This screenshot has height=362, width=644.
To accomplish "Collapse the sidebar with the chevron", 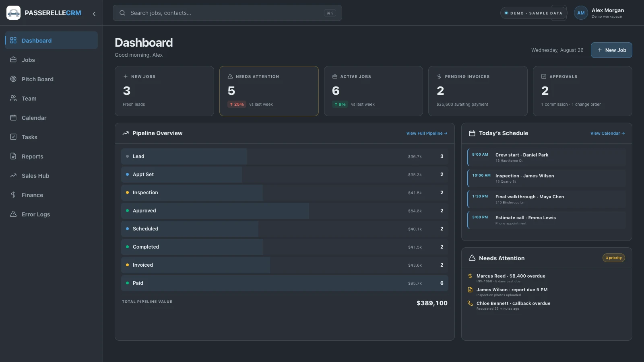I will pos(94,13).
